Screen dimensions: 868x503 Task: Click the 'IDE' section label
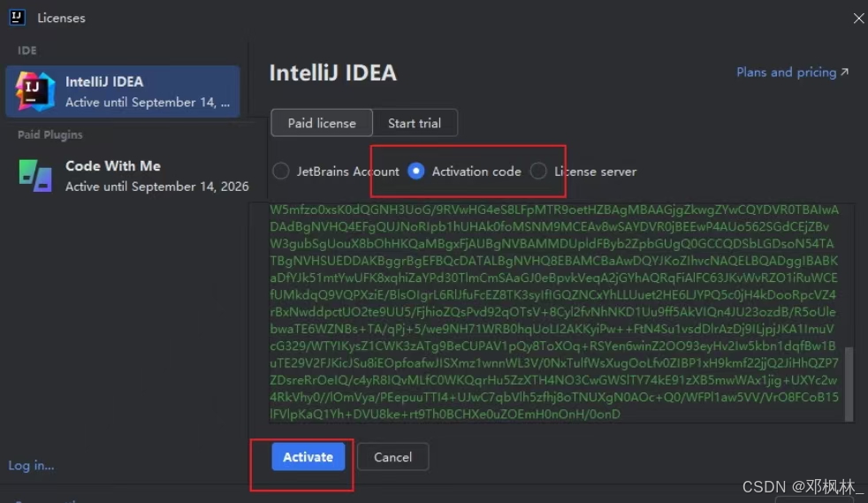[27, 50]
